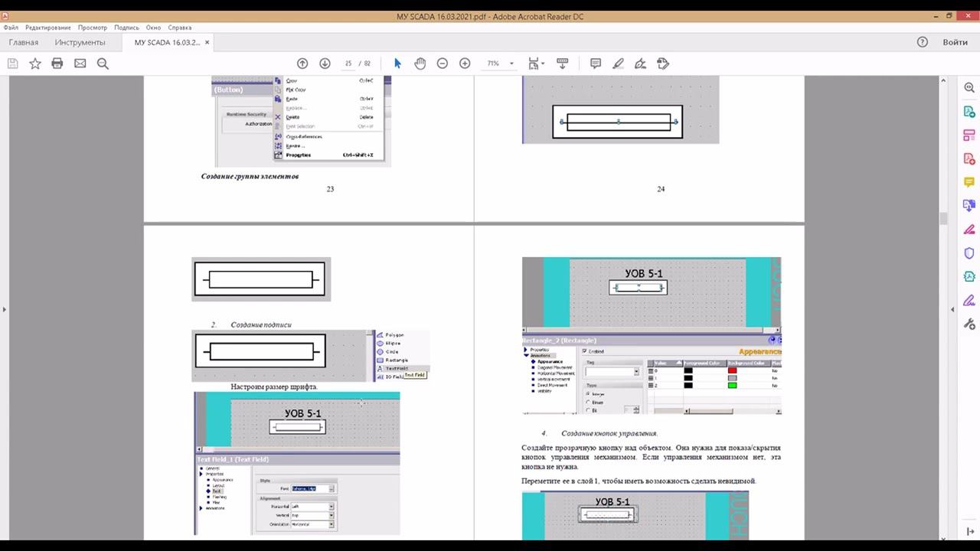Open Protect shield tool in right pane
980x551 pixels.
click(969, 253)
